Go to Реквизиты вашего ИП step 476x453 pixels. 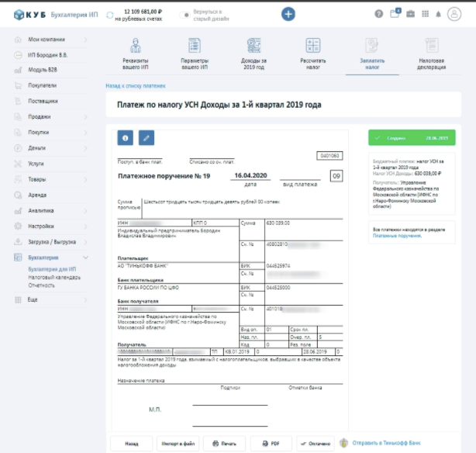tap(136, 54)
